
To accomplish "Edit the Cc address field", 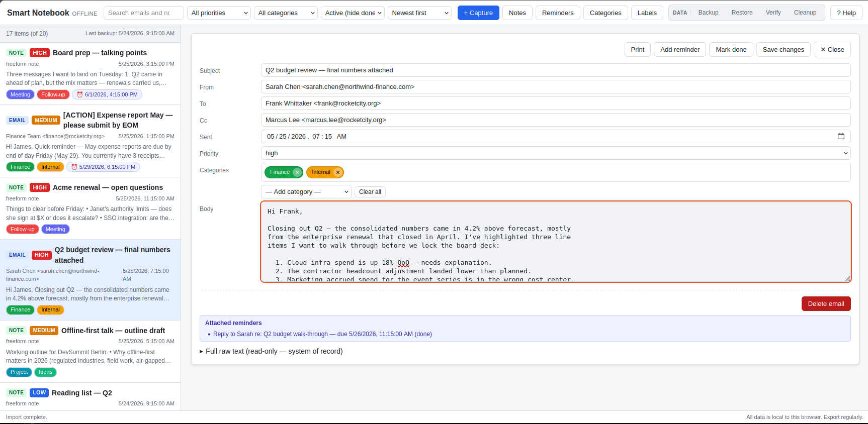I will click(x=556, y=120).
